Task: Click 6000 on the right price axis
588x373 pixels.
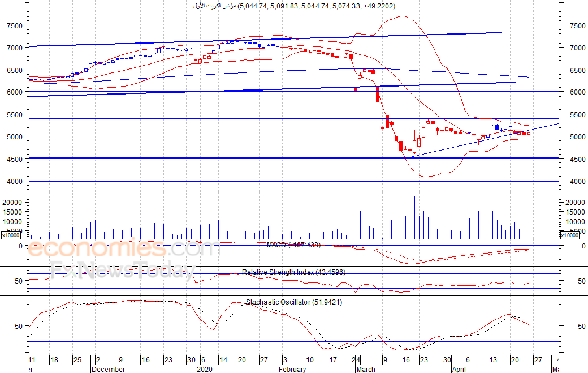Action: click(x=577, y=92)
